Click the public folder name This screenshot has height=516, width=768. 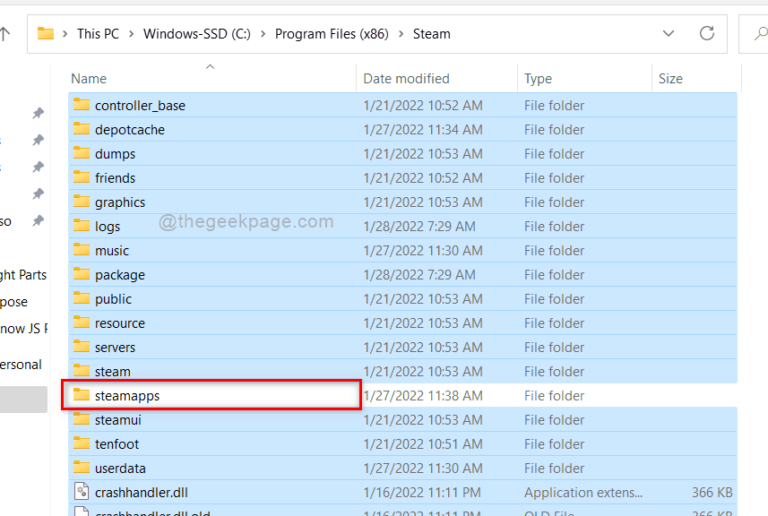point(113,299)
